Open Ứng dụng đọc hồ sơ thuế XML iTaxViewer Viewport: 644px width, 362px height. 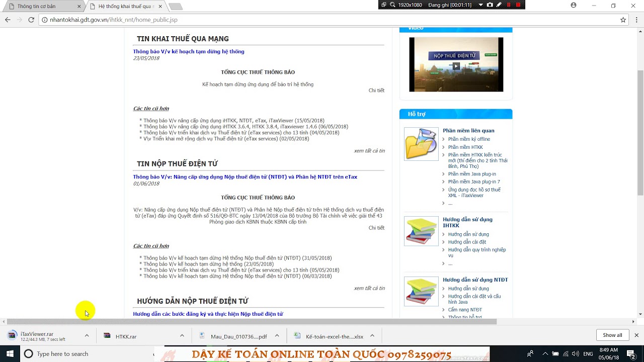point(474,193)
